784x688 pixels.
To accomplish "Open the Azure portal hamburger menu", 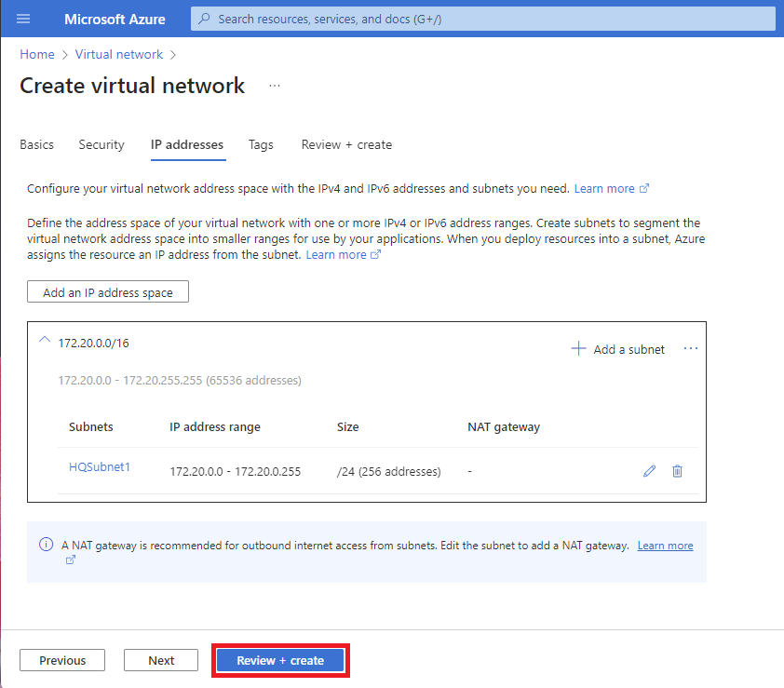I will (23, 19).
